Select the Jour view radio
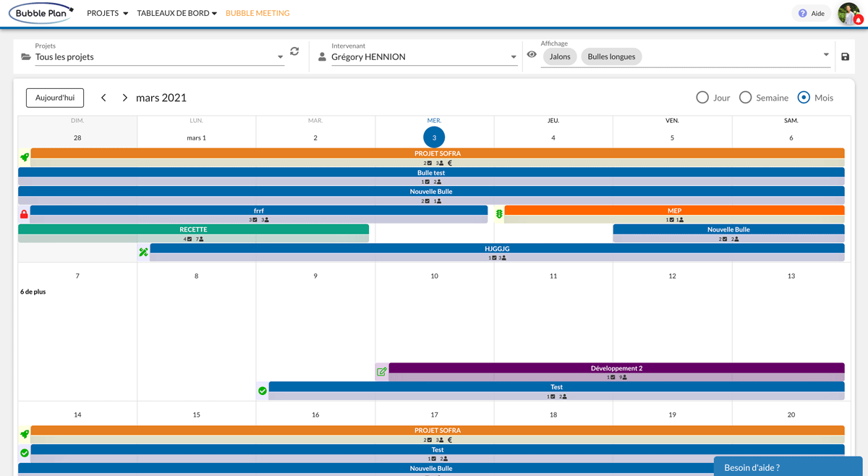This screenshot has height=476, width=868. [702, 98]
